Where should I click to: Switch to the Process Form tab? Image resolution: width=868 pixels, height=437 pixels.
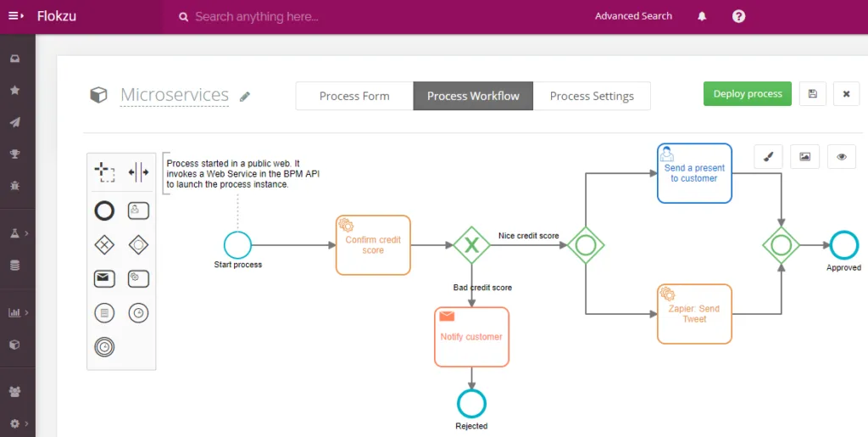point(354,96)
